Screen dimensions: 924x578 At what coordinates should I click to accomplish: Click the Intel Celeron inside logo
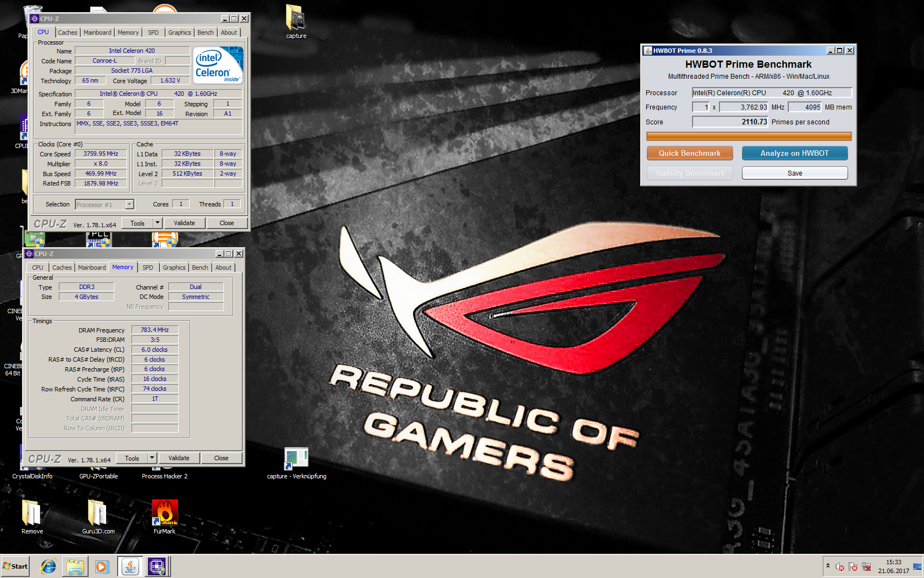(x=218, y=65)
